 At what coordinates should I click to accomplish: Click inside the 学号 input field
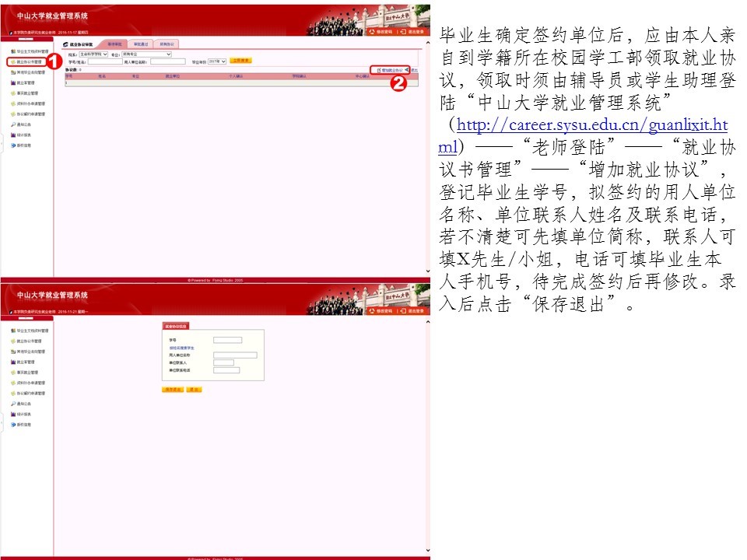tap(228, 340)
